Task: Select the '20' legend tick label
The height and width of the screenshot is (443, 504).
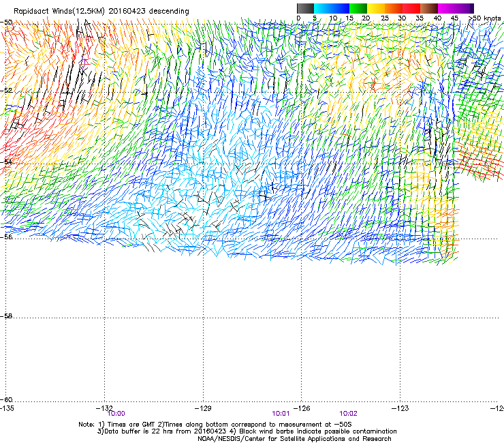Action: point(366,18)
